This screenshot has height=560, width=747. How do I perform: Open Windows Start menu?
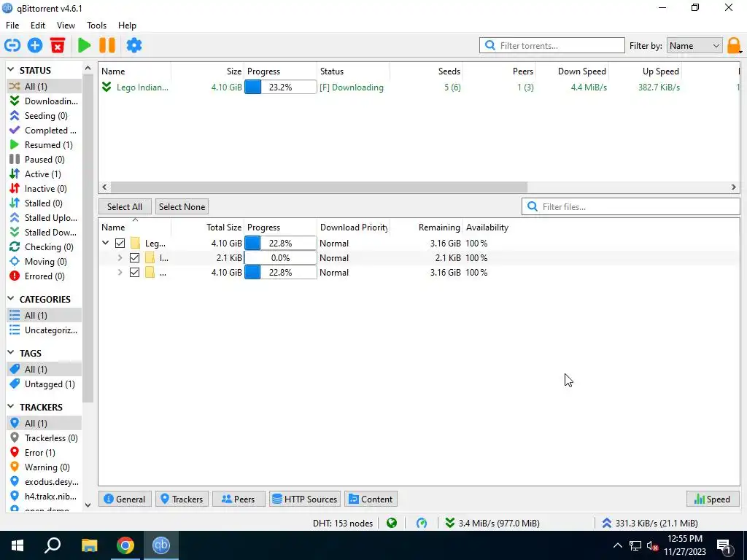[18, 545]
